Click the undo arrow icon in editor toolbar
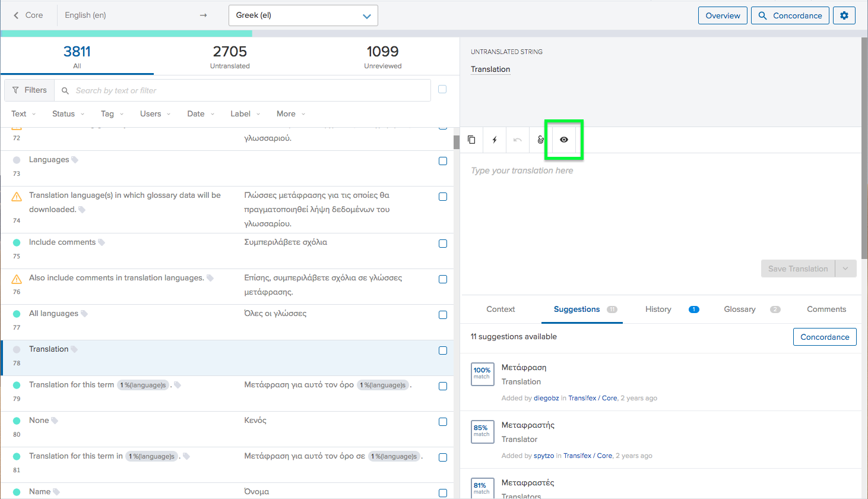 517,140
